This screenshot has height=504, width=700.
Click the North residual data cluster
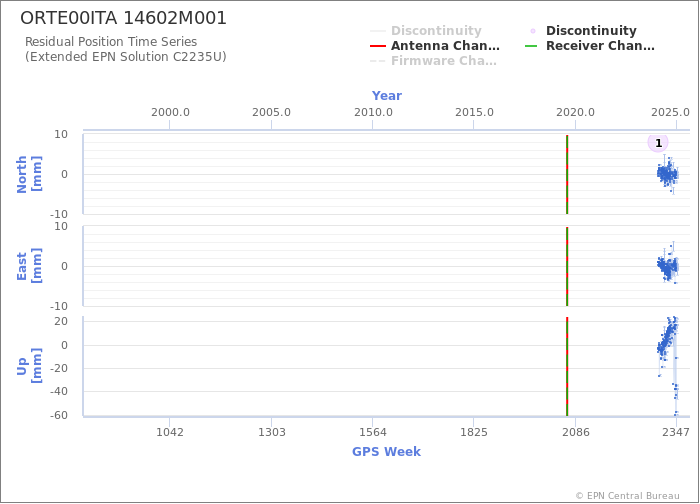click(x=667, y=174)
